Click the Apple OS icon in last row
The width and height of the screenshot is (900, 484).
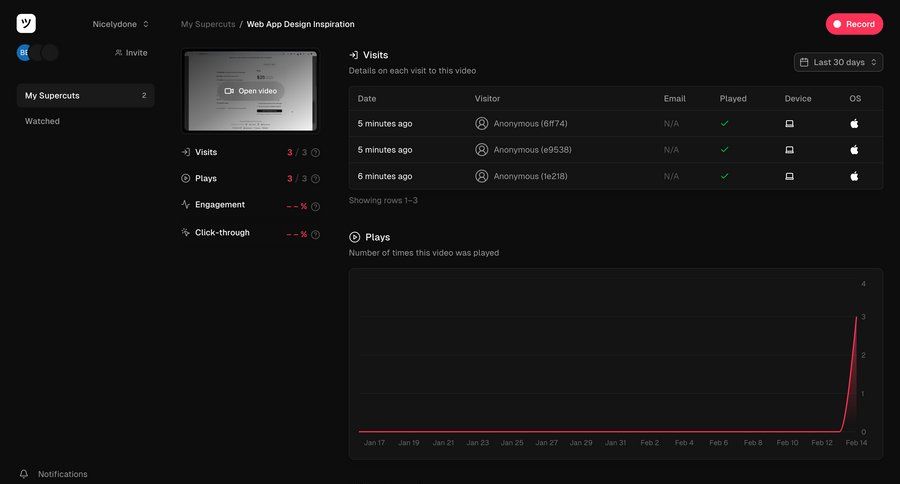point(854,176)
